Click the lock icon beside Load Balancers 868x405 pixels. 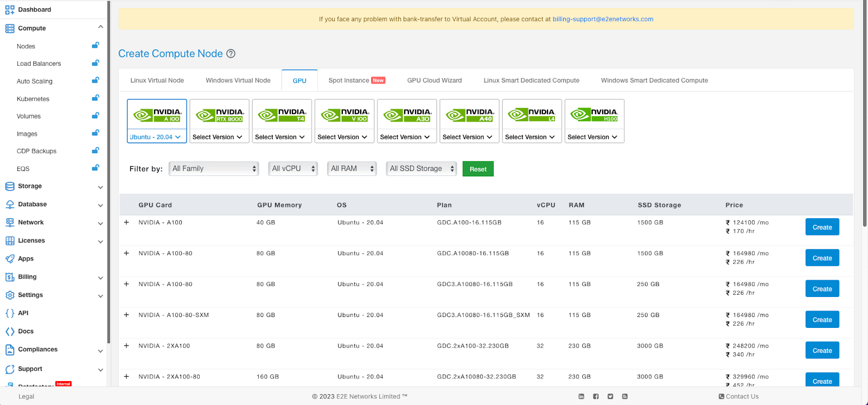point(95,63)
